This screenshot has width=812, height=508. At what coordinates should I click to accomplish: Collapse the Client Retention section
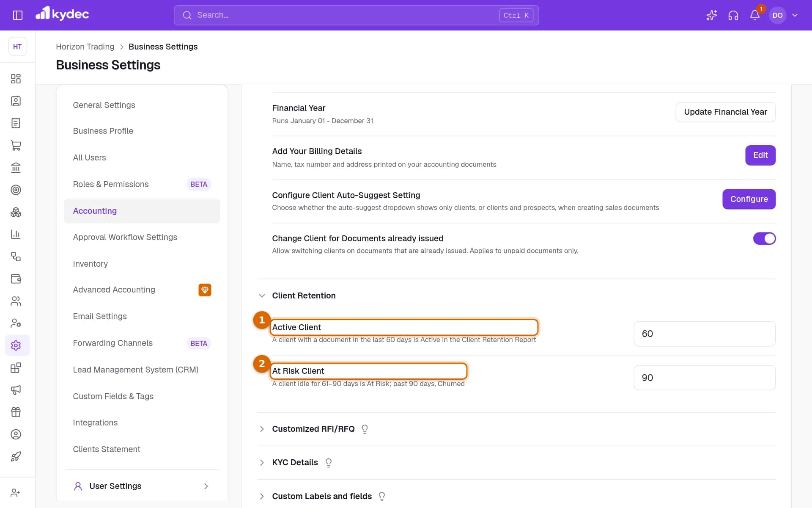tap(262, 296)
